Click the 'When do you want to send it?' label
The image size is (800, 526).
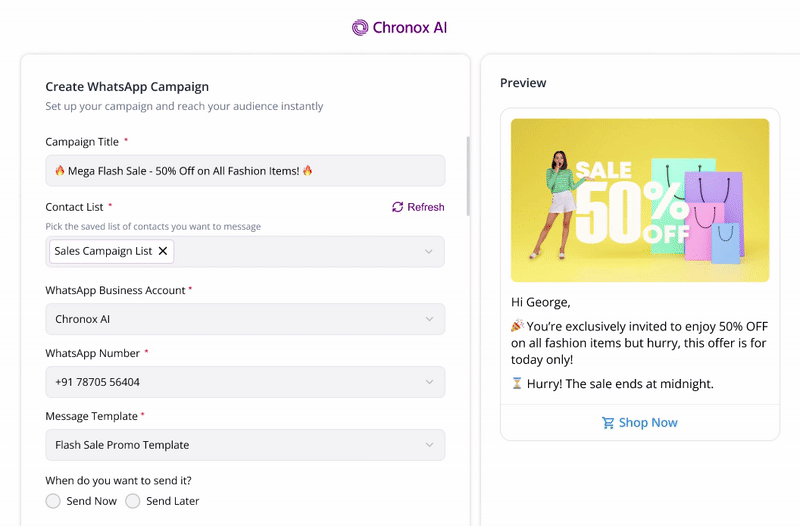click(118, 481)
